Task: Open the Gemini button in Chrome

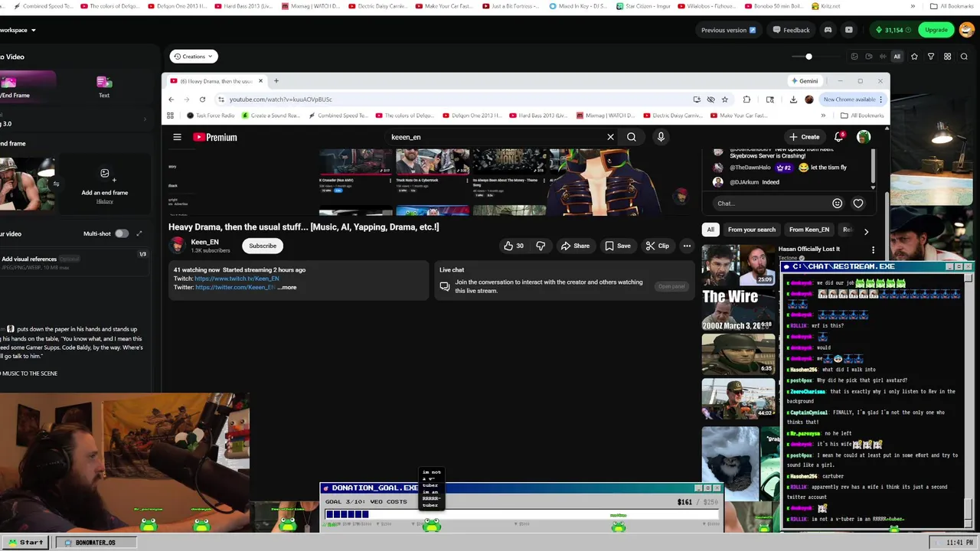Action: (805, 80)
